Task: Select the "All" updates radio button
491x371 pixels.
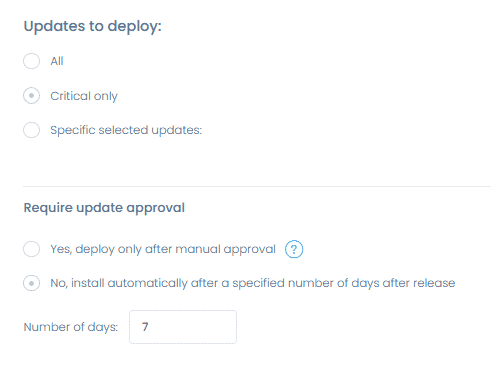Action: [32, 61]
